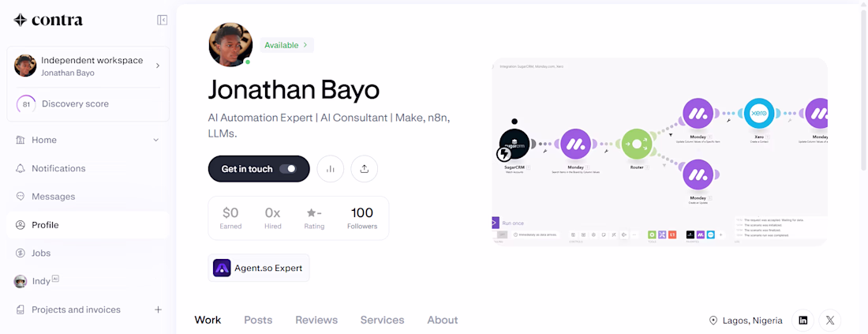The height and width of the screenshot is (334, 868).
Task: Open Projects and invoices
Action: 76,310
